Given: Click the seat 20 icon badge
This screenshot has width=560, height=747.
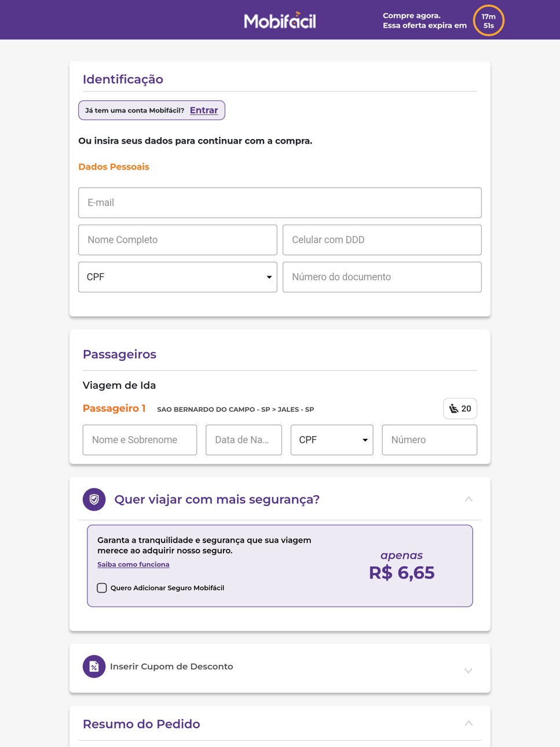Looking at the screenshot, I should pos(460,409).
